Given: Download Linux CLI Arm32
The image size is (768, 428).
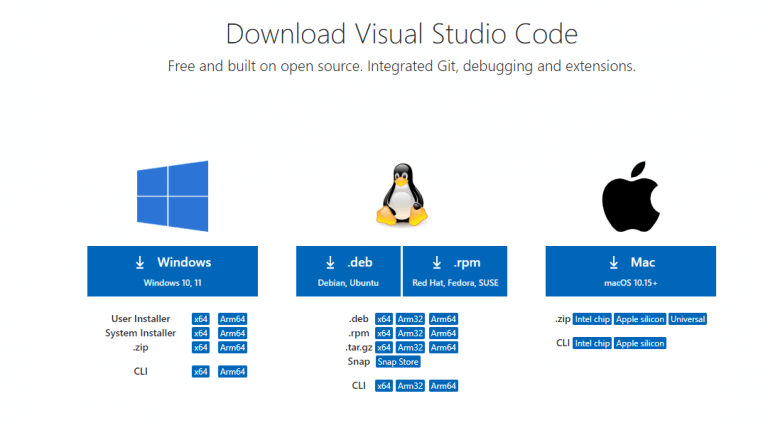Looking at the screenshot, I should 410,385.
